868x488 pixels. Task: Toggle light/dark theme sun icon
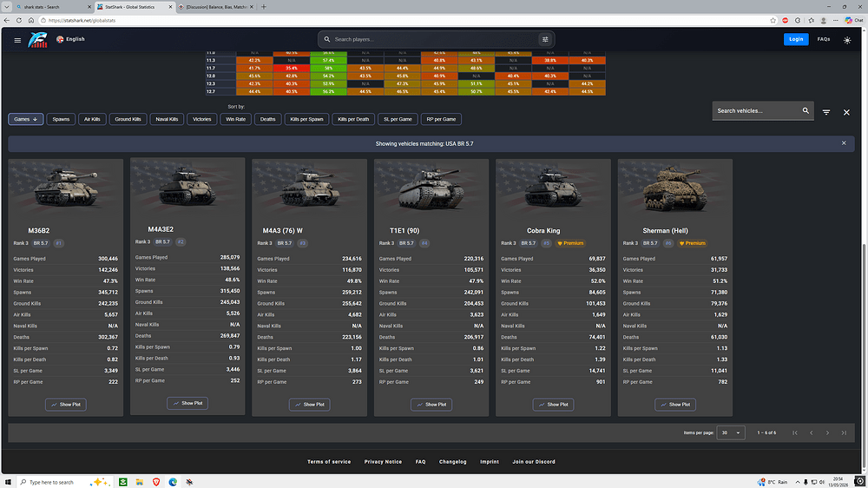847,40
